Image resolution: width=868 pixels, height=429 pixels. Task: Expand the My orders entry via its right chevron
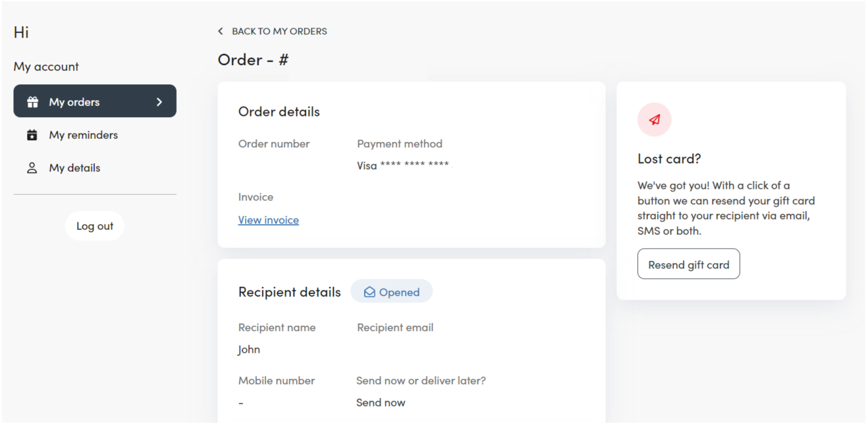point(159,101)
